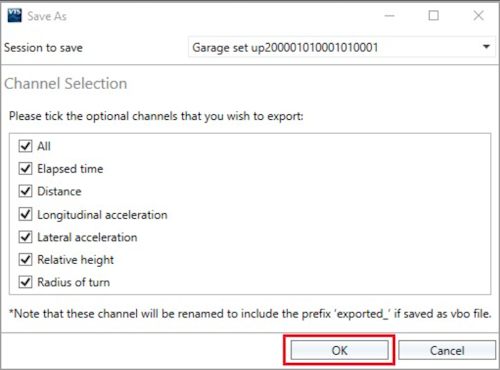Toggle the Relative height checkbox

click(x=25, y=259)
